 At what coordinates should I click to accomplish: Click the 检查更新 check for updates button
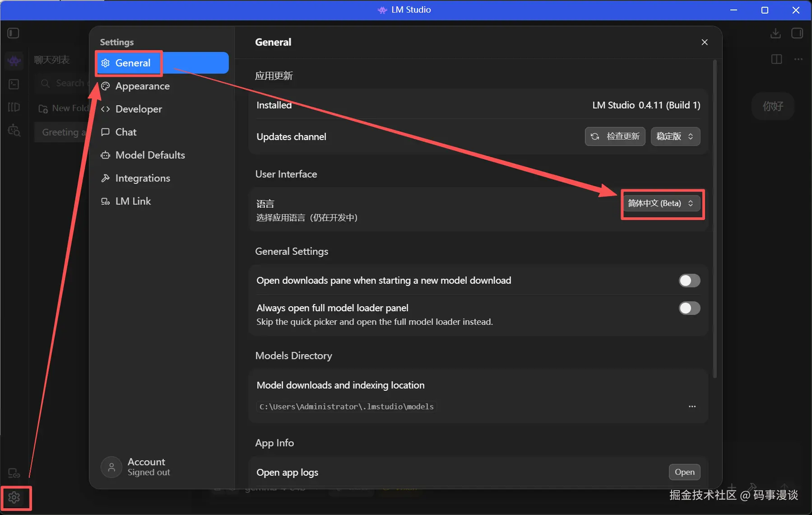point(615,136)
